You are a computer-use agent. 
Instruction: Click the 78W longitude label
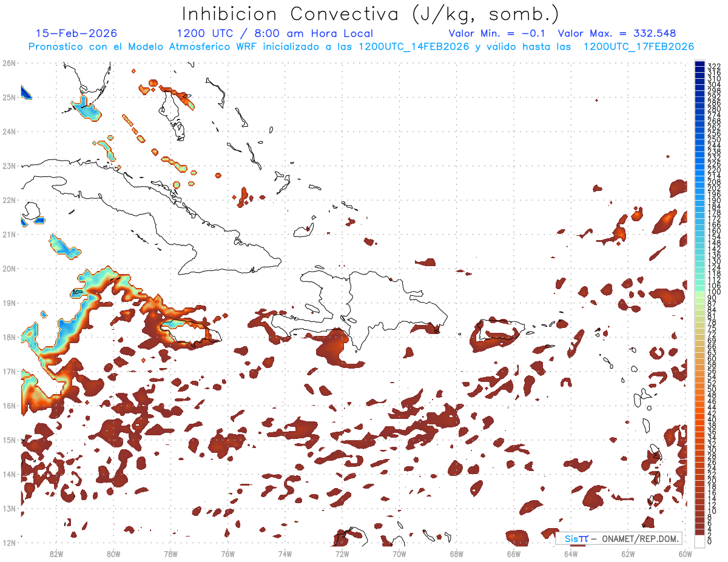[170, 554]
